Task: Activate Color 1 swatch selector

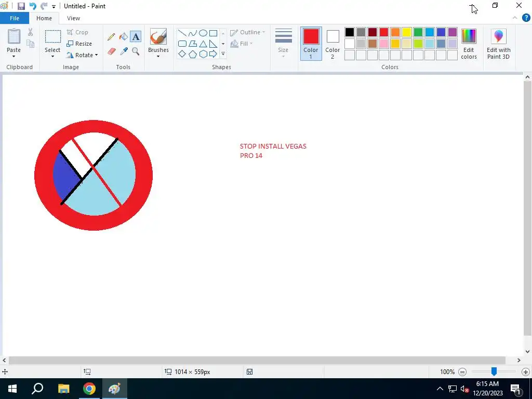Action: [311, 44]
